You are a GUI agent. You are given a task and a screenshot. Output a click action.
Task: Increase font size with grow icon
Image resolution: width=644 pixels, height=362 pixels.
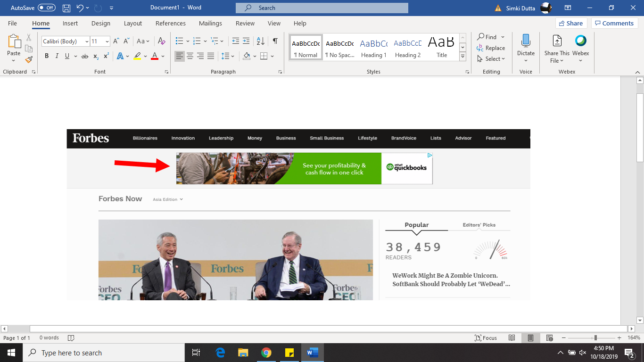(x=116, y=41)
